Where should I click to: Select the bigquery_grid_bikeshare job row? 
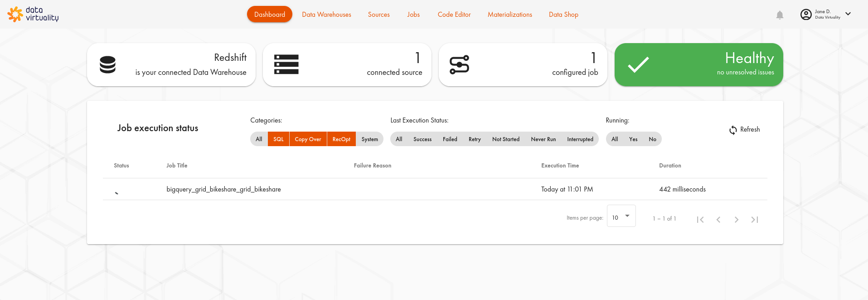tap(223, 189)
